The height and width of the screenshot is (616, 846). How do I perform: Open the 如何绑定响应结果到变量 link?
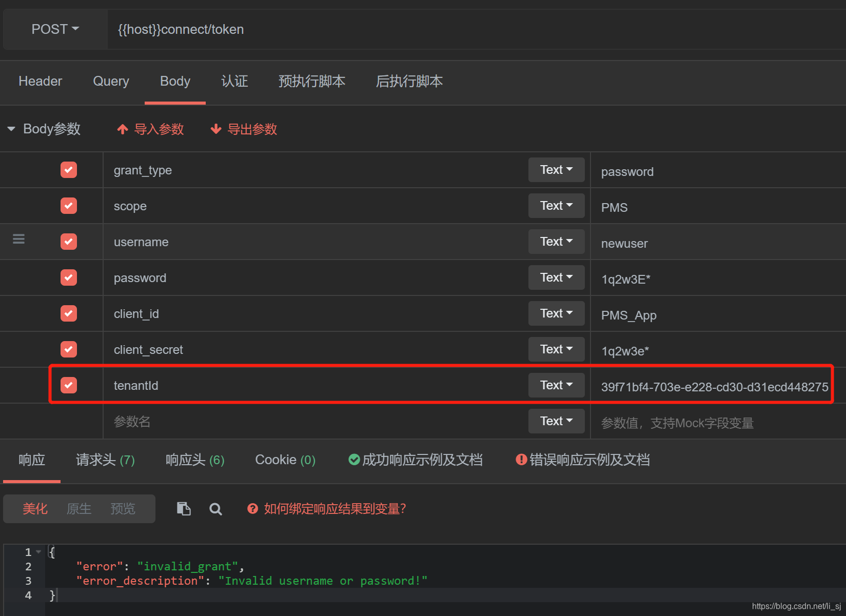[335, 508]
